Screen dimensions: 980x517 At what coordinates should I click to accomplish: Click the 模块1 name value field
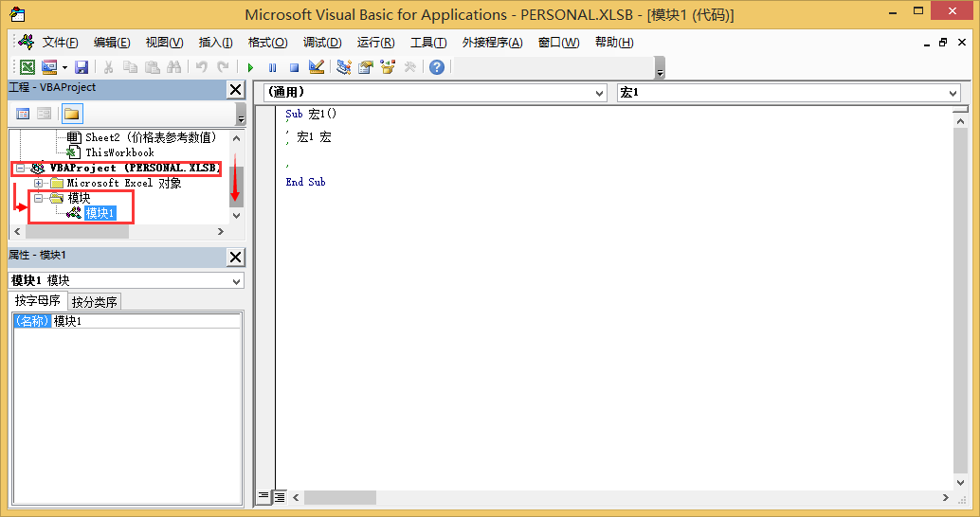click(146, 321)
